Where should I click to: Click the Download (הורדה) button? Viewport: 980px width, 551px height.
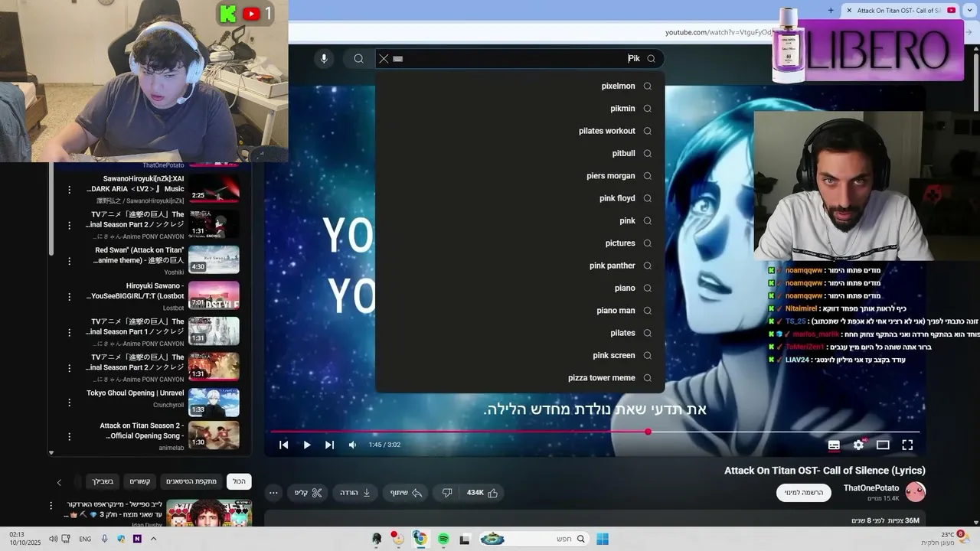[356, 493]
